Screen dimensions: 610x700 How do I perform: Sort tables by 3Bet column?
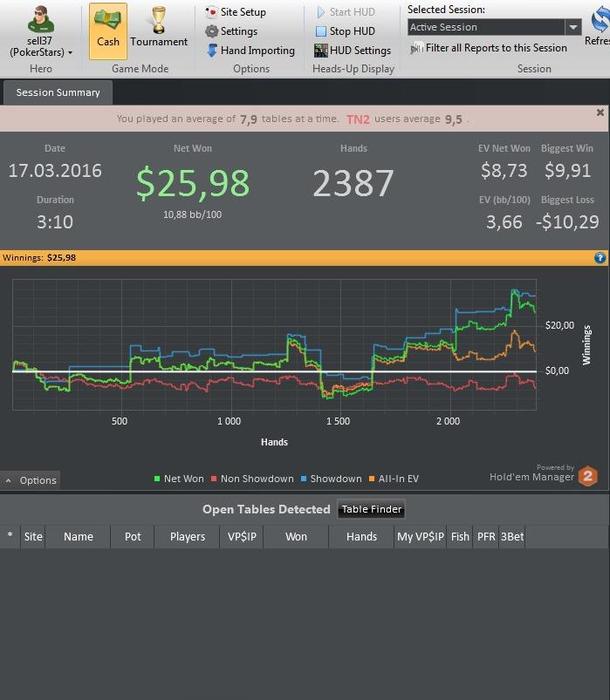[512, 537]
